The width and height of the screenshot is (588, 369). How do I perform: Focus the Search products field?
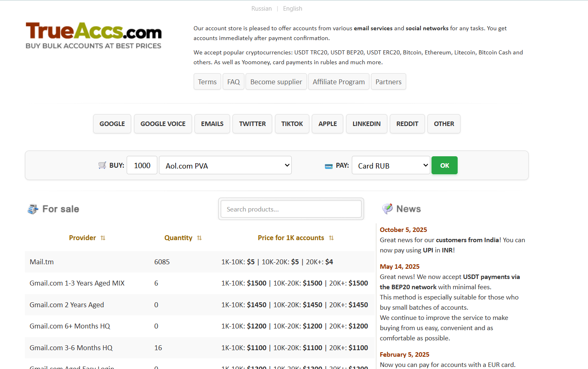tap(291, 209)
